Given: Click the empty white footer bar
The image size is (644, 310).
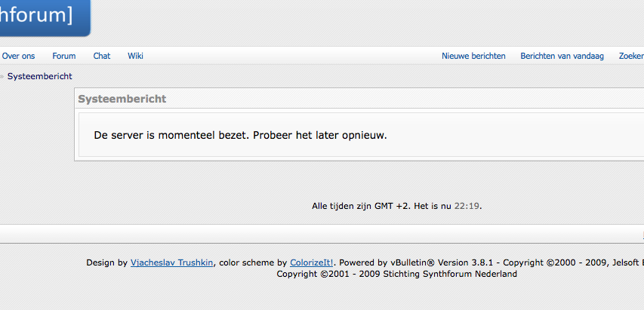Looking at the screenshot, I should click(x=320, y=234).
